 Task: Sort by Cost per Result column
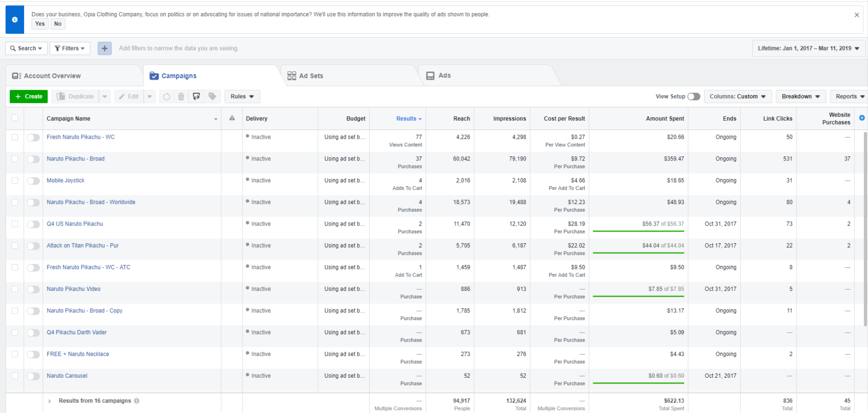[560, 119]
